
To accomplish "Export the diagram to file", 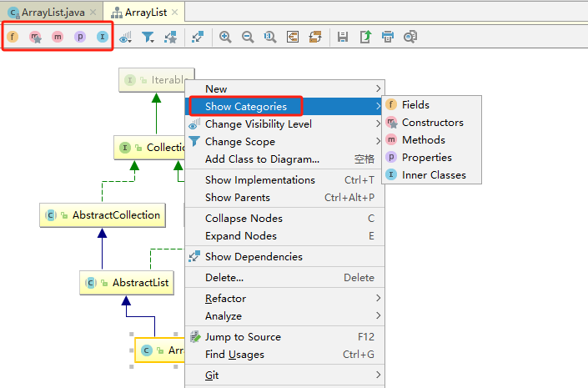I will [365, 37].
